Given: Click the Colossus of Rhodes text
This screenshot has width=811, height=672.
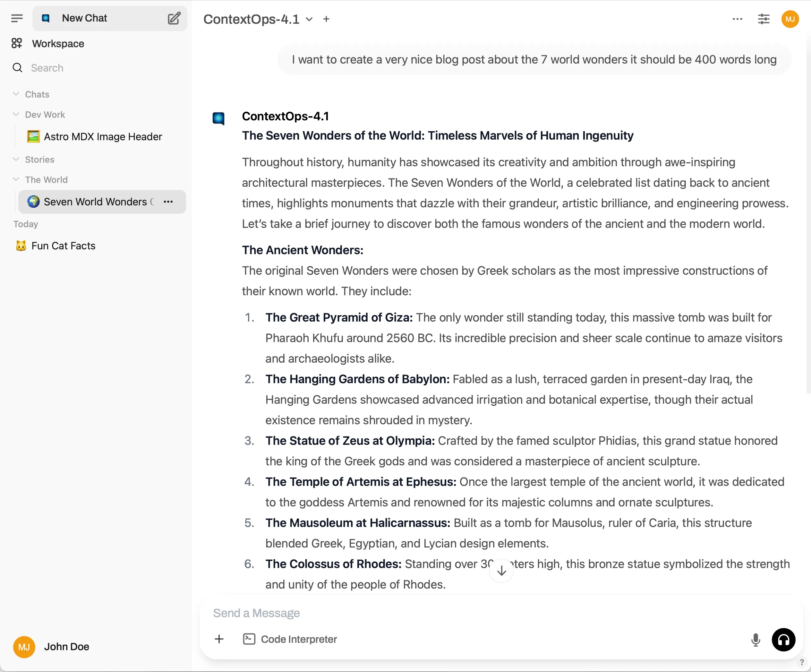Looking at the screenshot, I should tap(333, 564).
